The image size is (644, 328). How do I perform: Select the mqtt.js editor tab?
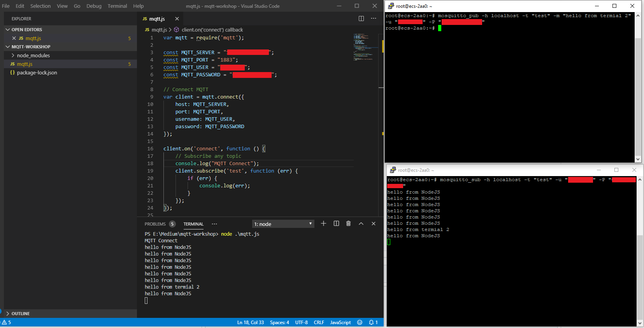point(157,19)
